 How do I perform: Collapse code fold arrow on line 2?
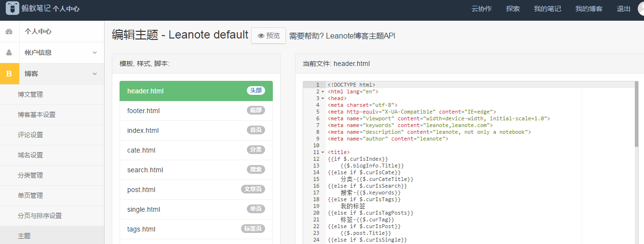click(x=322, y=91)
